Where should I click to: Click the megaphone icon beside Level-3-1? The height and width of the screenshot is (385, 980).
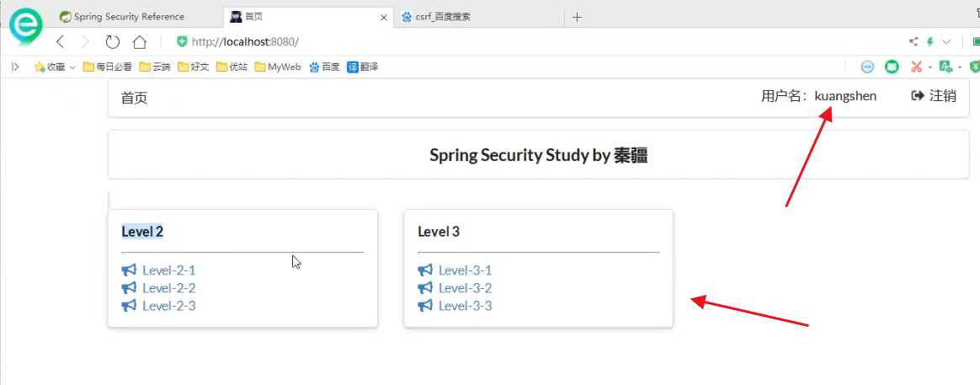pyautogui.click(x=425, y=270)
